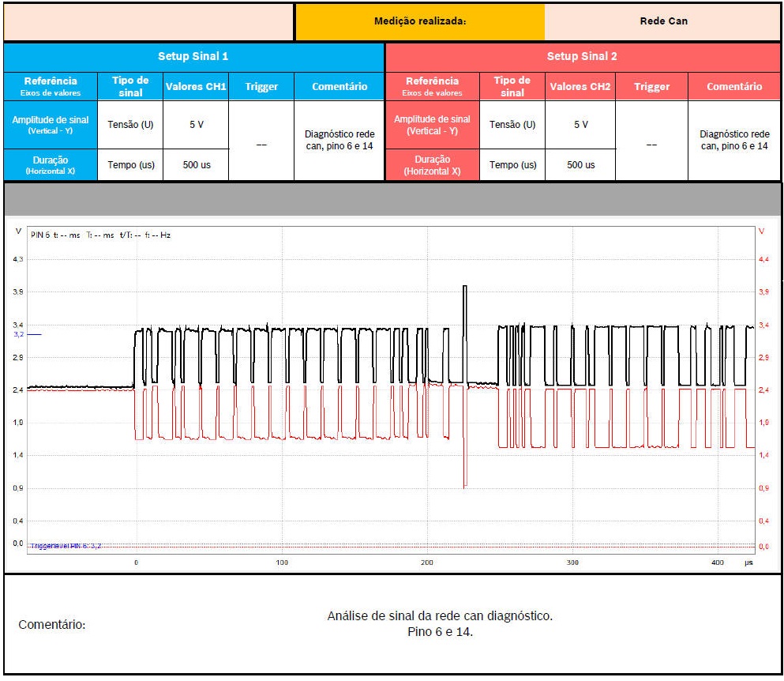Click the yellow Medição realizada cell
Image resolution: width=784 pixels, height=681 pixels.
[x=420, y=21]
